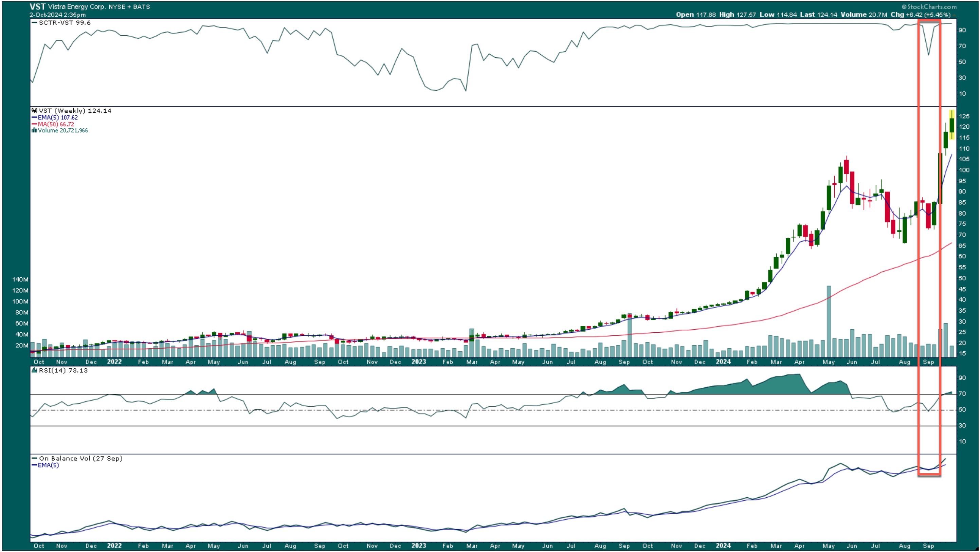Click the RSI(14) legend icon

(34, 370)
